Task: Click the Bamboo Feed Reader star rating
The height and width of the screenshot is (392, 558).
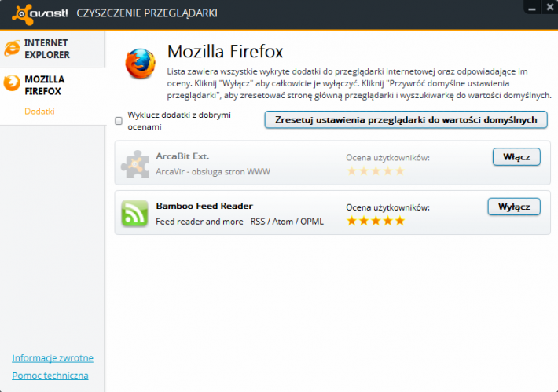Action: click(x=376, y=221)
